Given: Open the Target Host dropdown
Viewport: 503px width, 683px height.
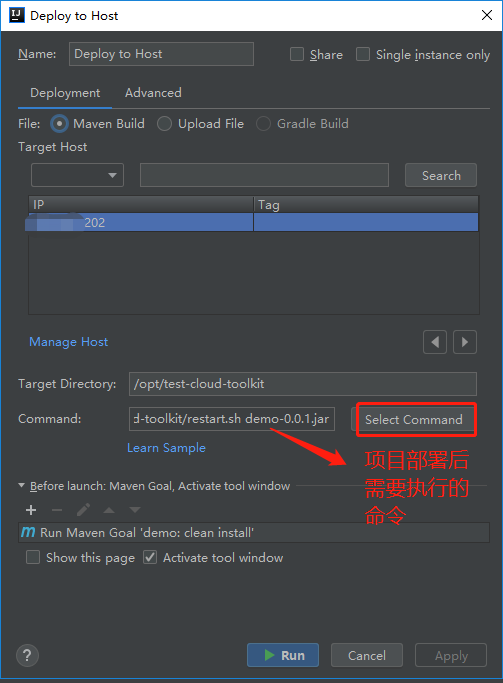Looking at the screenshot, I should pyautogui.click(x=78, y=175).
